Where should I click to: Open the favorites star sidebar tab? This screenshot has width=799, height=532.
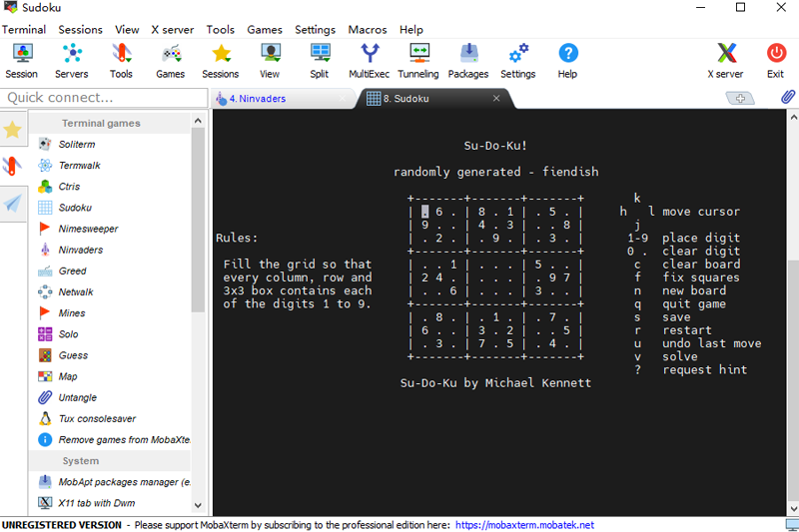[13, 130]
